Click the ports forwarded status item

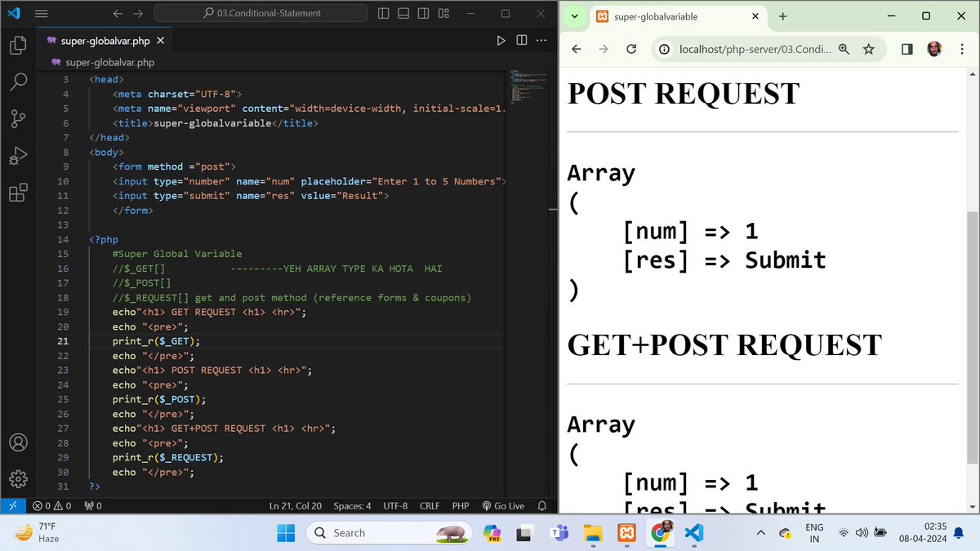93,506
